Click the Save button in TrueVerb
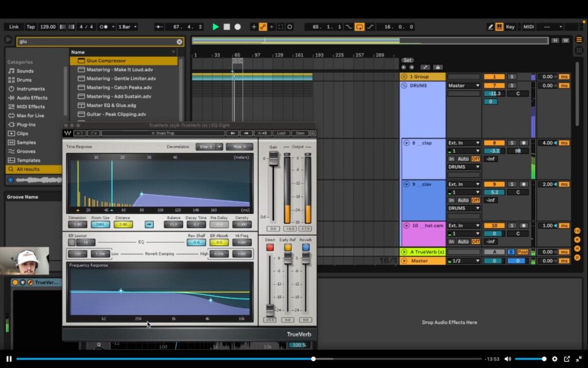 coord(300,133)
